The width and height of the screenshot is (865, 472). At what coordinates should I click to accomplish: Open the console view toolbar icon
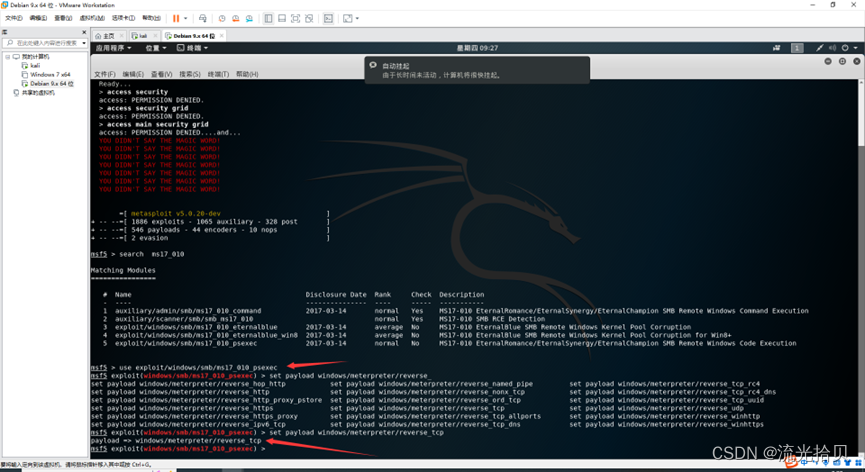point(328,18)
